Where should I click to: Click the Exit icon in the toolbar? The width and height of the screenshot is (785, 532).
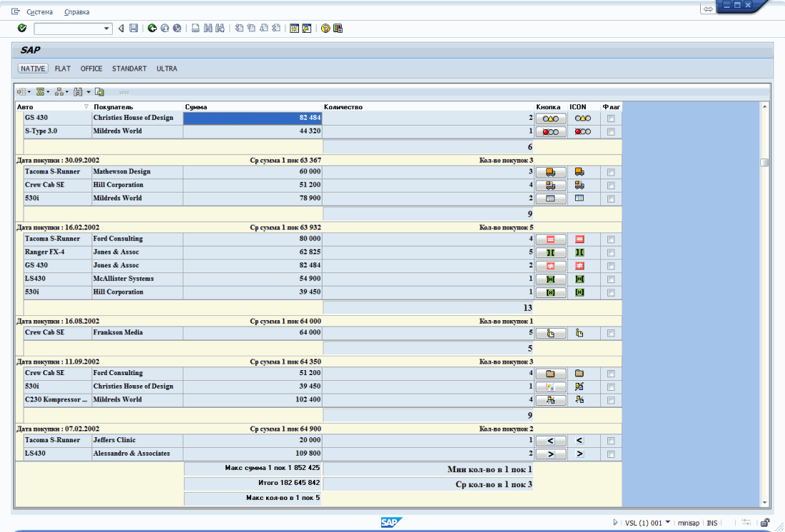tap(165, 28)
